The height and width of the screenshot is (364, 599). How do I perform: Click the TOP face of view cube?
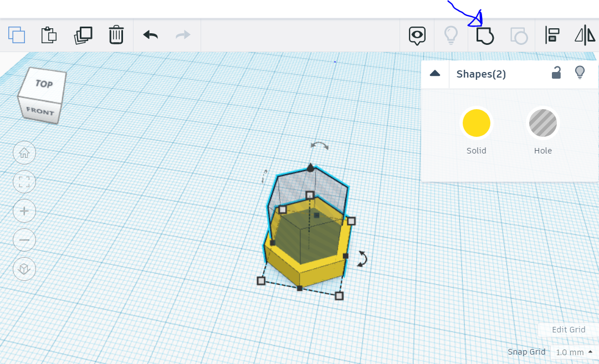point(44,83)
